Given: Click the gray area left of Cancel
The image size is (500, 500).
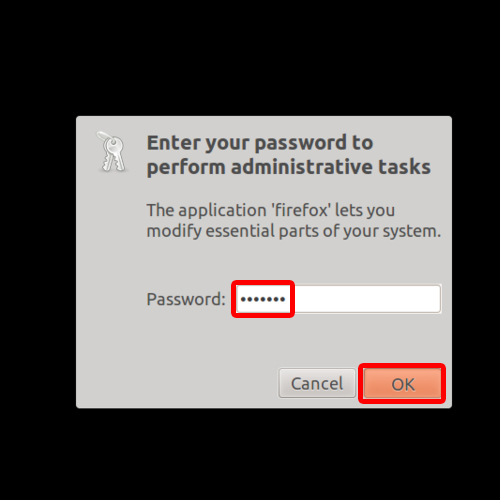Looking at the screenshot, I should [x=177, y=383].
